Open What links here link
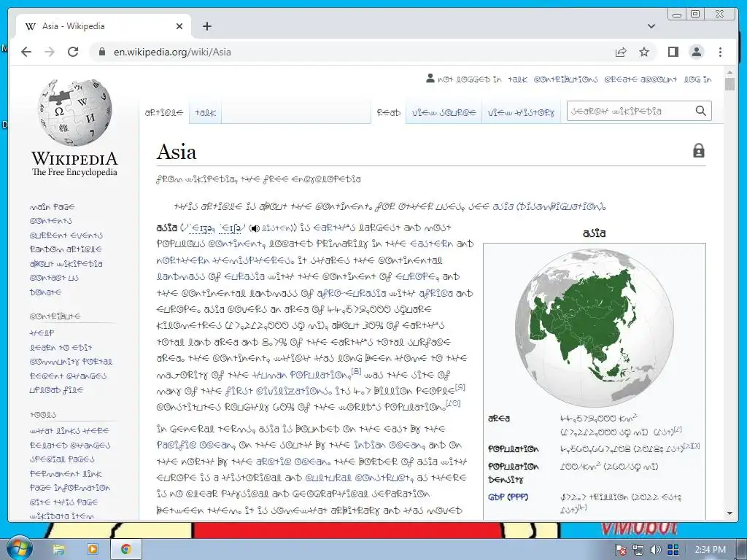This screenshot has height=560, width=747. click(69, 431)
